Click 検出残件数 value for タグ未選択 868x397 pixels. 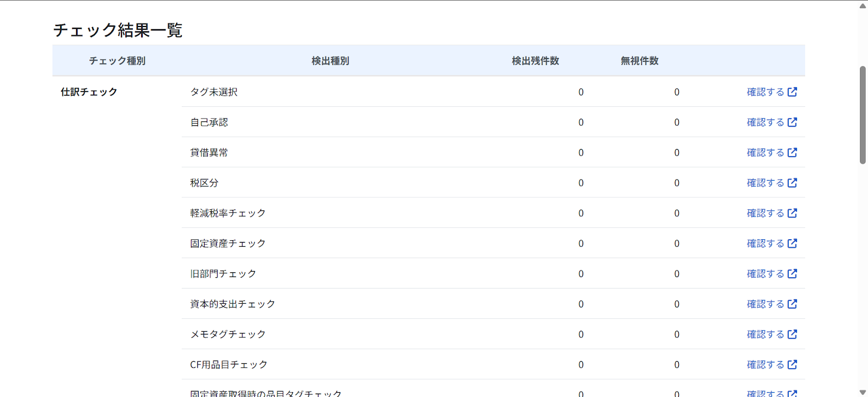coord(581,92)
